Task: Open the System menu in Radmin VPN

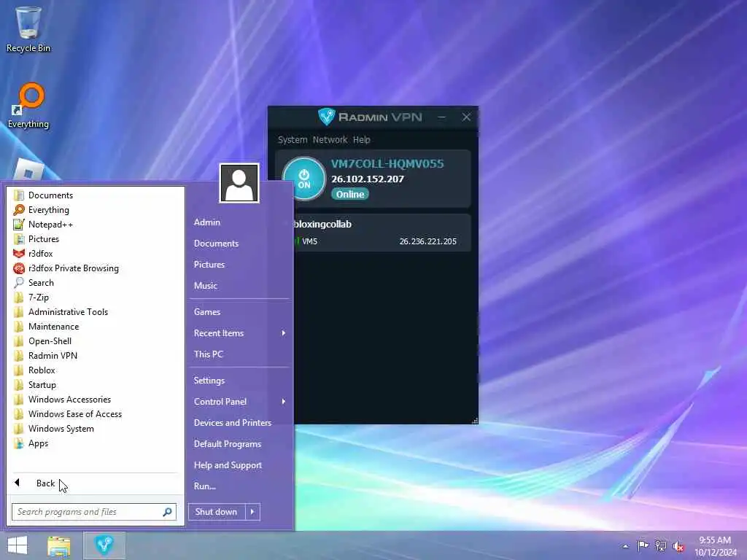Action: (293, 139)
